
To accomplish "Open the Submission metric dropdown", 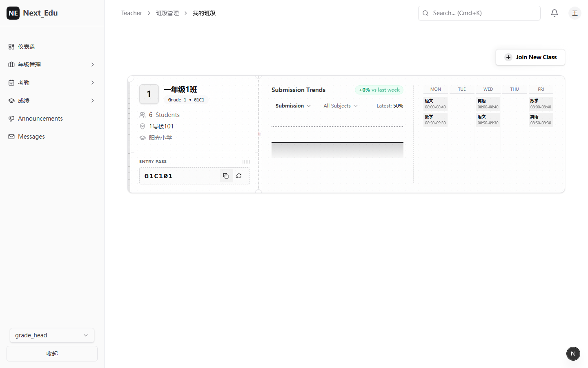I will 293,106.
